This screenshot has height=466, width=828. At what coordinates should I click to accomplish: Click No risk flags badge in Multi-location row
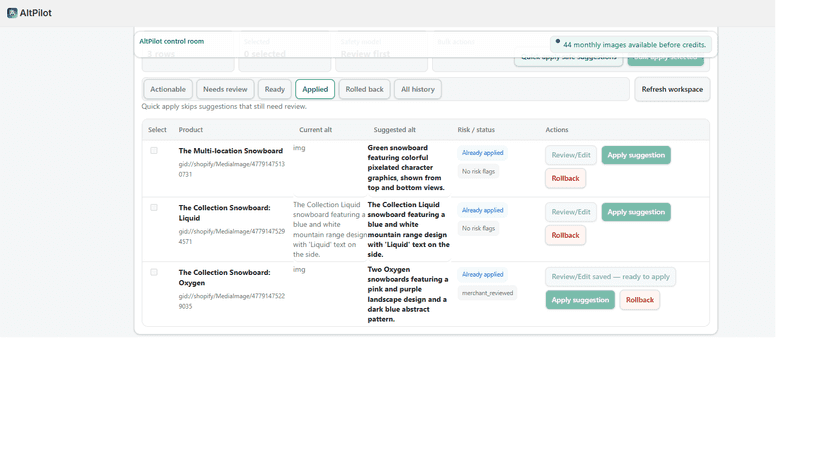[478, 172]
